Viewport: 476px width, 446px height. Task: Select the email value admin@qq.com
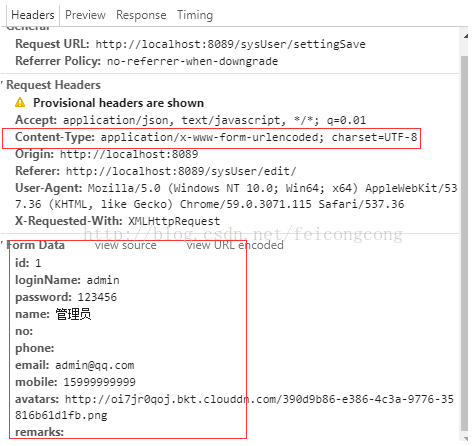(95, 365)
